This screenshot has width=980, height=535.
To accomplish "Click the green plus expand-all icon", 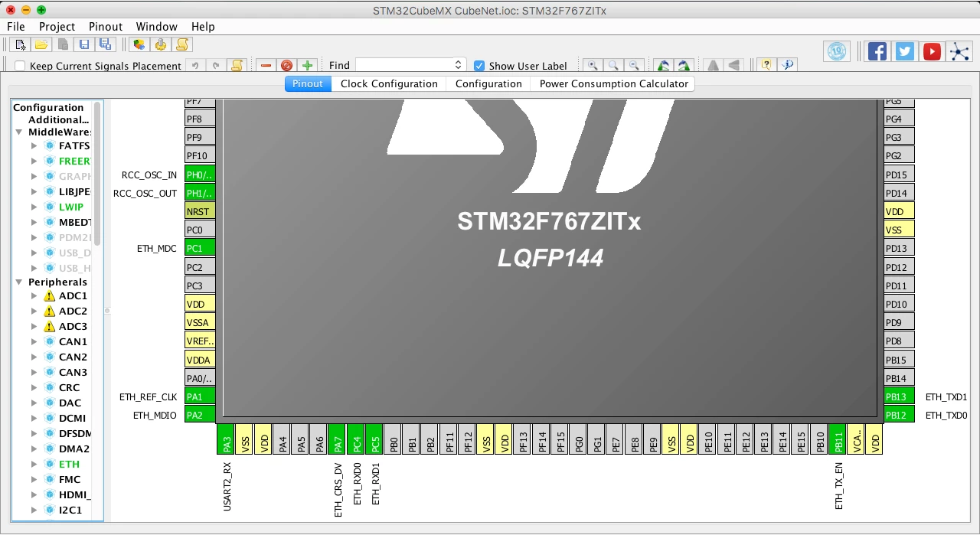I will [307, 66].
